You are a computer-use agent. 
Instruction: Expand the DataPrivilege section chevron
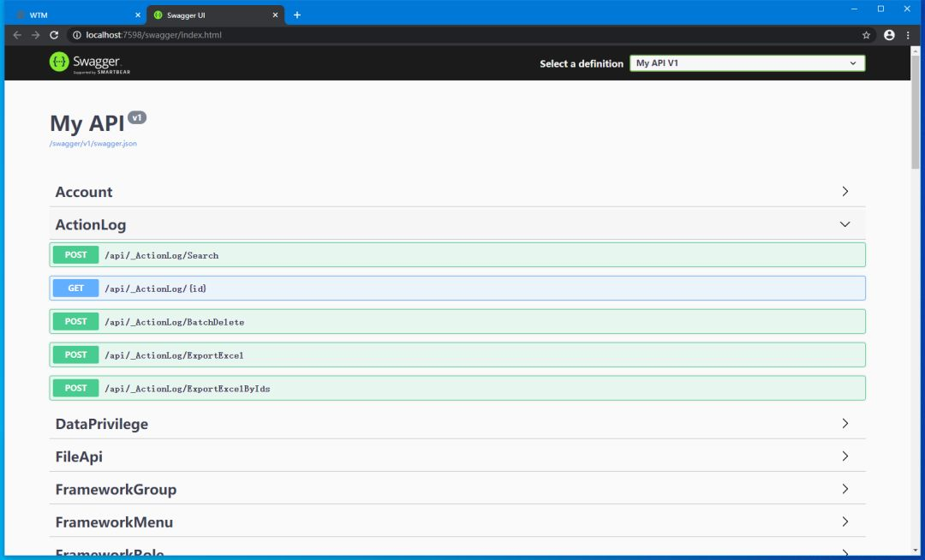[x=844, y=423]
